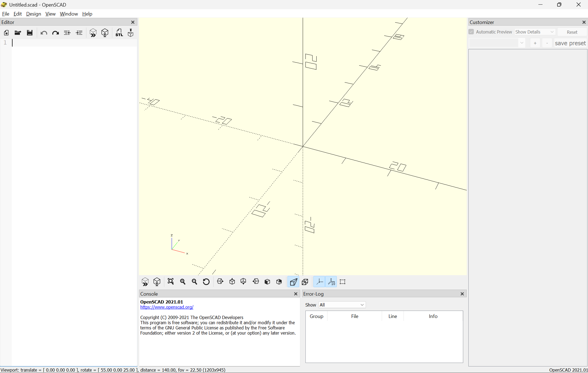Screen dimensions: 588x373
Task: Reset the viewport camera view
Action: click(x=206, y=281)
